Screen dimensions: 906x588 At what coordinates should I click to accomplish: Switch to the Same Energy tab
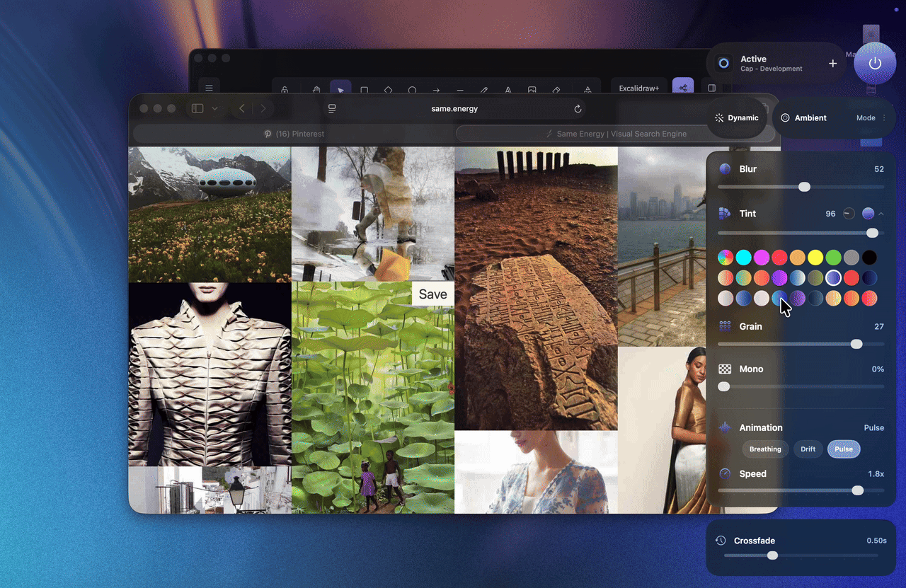coord(614,133)
